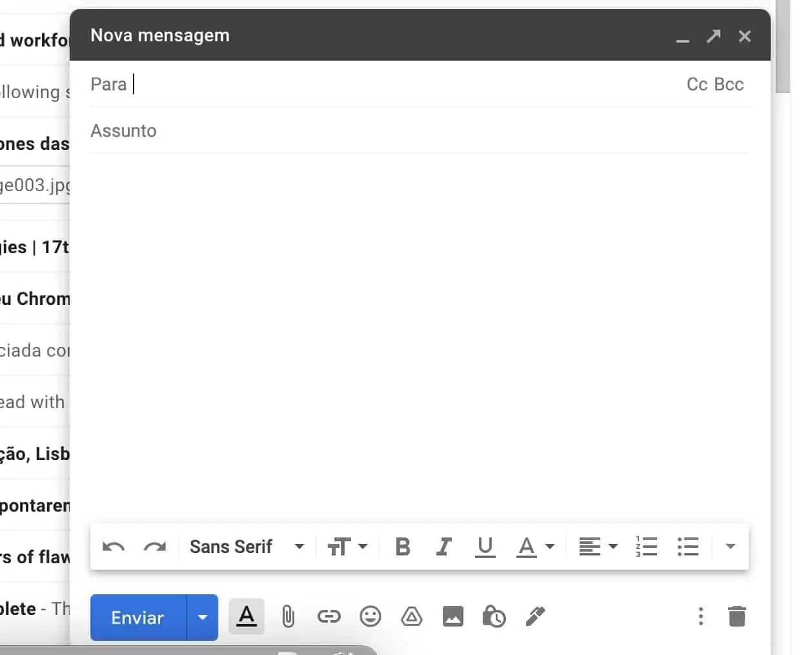Screen dimensions: 812x655
Task: Open the text size dropdown
Action: (347, 546)
